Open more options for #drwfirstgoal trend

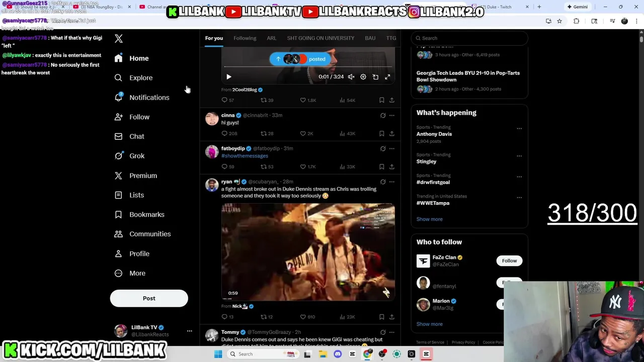[519, 176]
